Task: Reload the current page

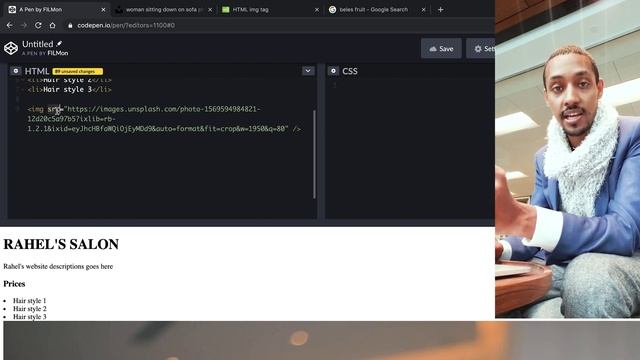Action: [x=38, y=25]
